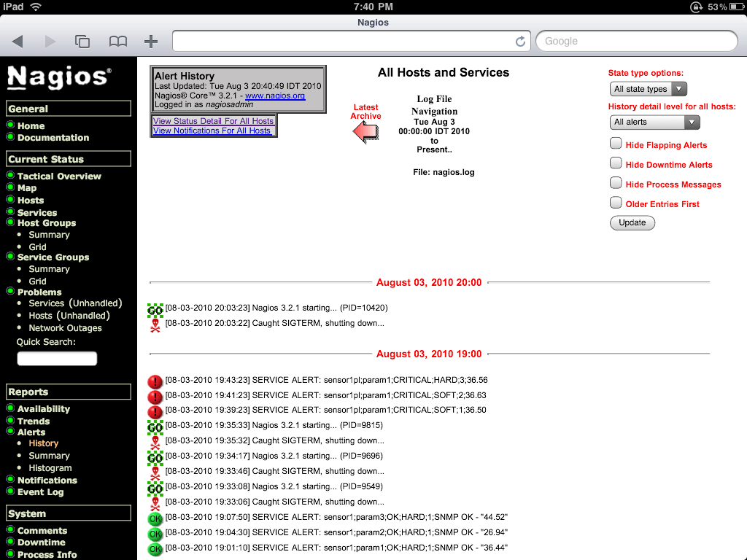Open View Status Detail For All Hosts
Image resolution: width=747 pixels, height=560 pixels.
tap(213, 121)
